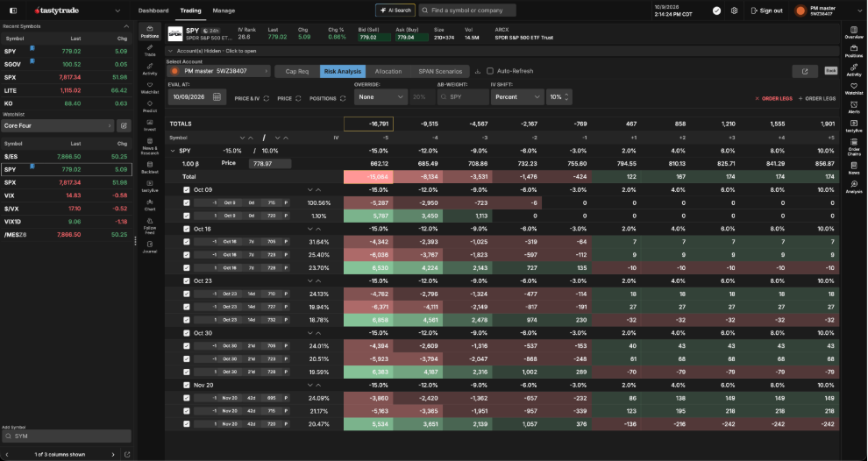The image size is (868, 461).
Task: Open tastylive in the left navigation rail
Action: [x=149, y=187]
